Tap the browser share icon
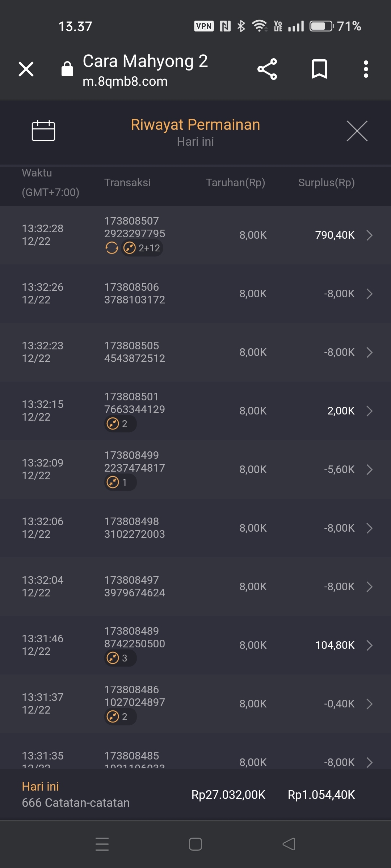391x868 pixels. (x=267, y=69)
